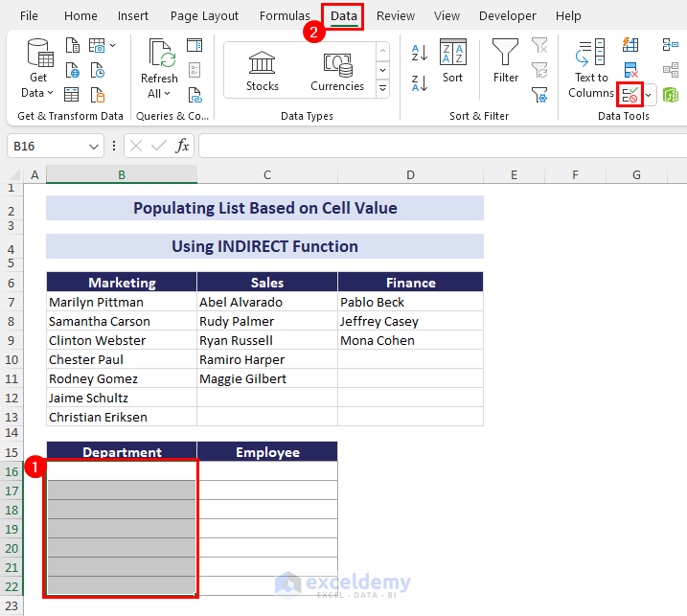Open the Get Data menu

click(x=38, y=68)
